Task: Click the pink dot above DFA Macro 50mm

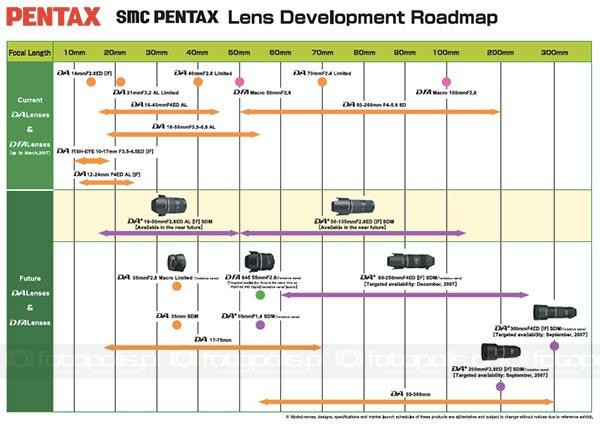Action: (239, 82)
